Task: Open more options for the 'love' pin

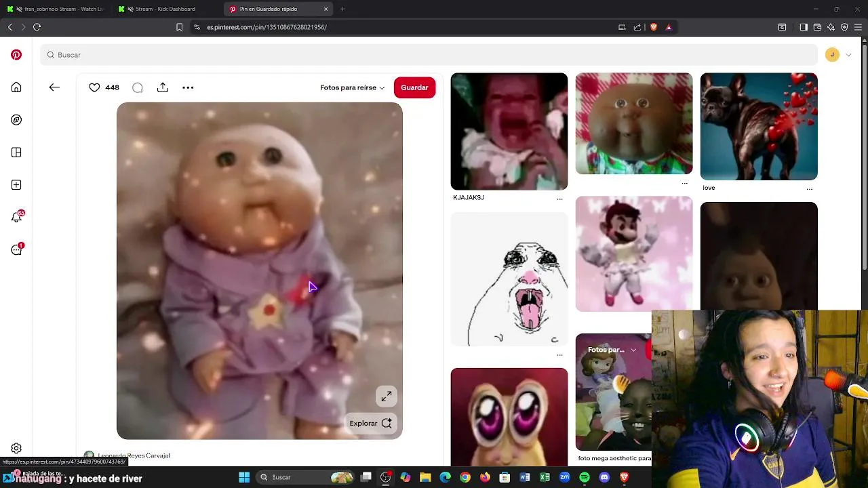Action: (810, 188)
